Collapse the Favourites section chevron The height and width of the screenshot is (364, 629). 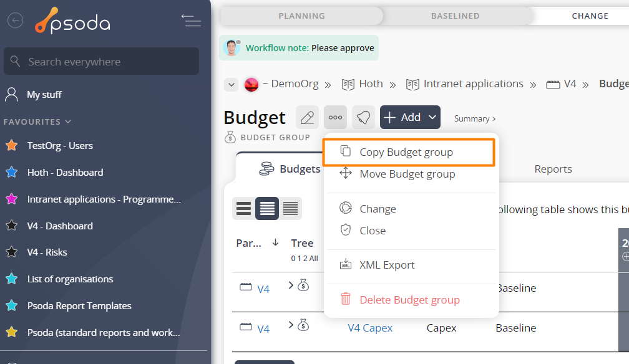pyautogui.click(x=68, y=122)
